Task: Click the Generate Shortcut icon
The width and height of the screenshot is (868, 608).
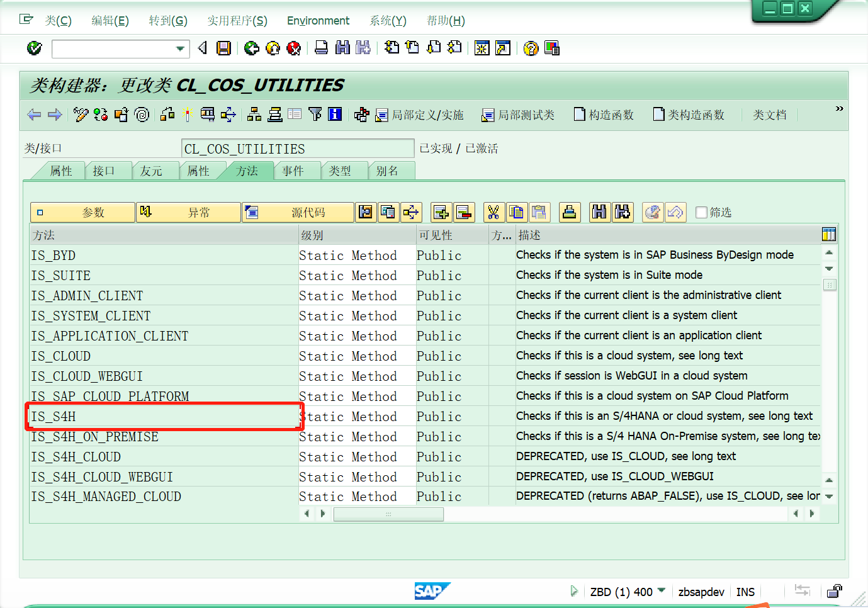Action: [x=503, y=48]
